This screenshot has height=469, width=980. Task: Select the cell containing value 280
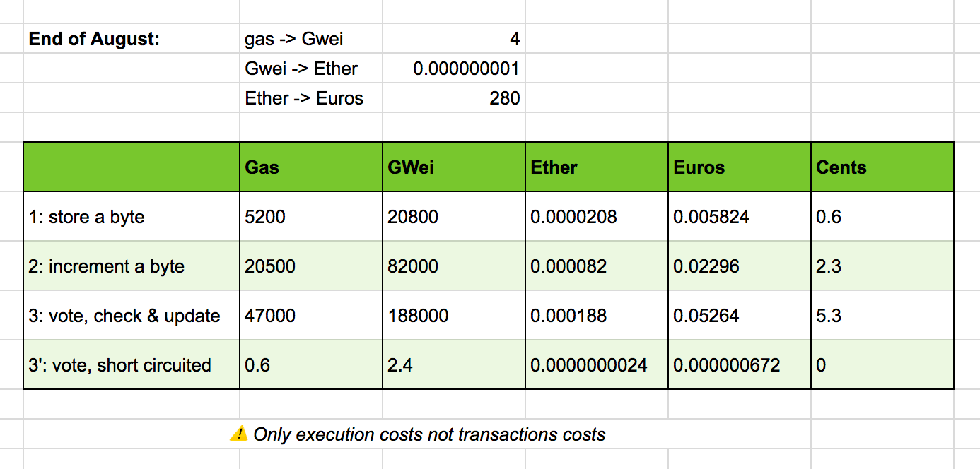tap(504, 98)
